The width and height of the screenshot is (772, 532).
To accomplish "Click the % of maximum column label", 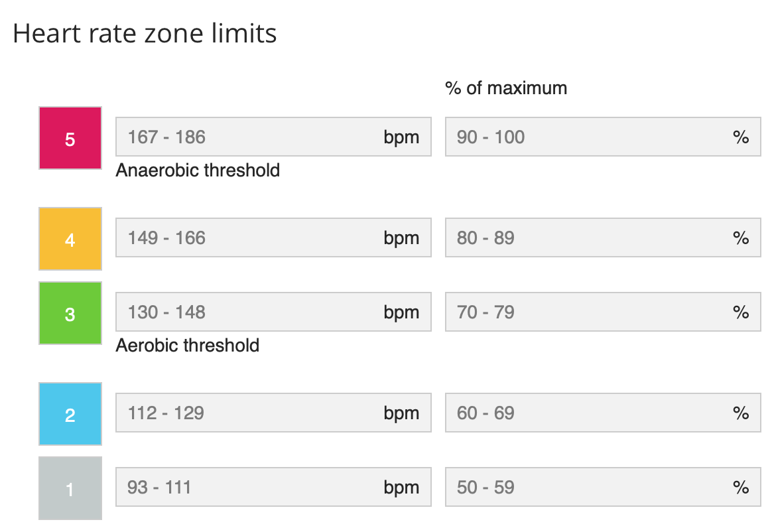I will 506,88.
